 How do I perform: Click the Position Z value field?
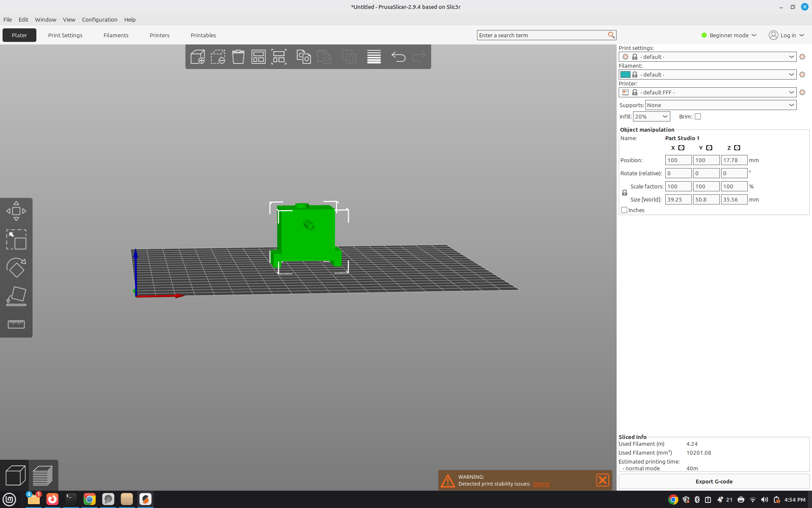click(734, 160)
